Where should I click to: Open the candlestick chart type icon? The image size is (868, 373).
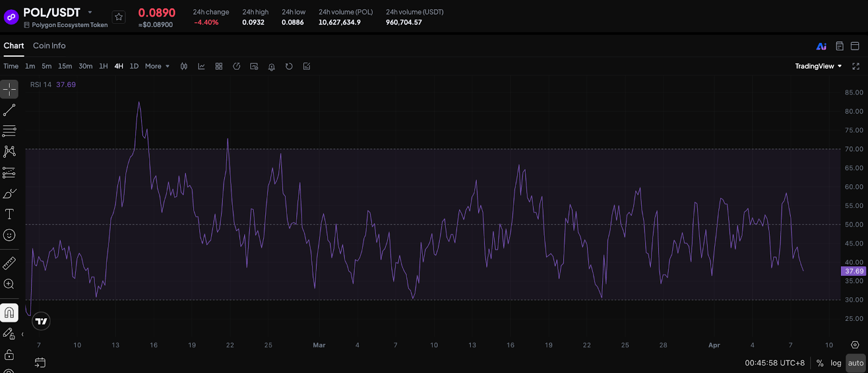(184, 66)
